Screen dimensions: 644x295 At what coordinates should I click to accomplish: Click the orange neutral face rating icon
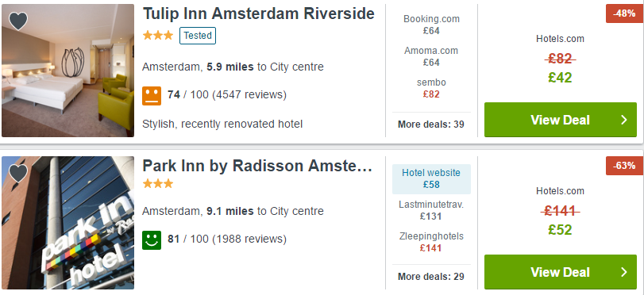[152, 96]
